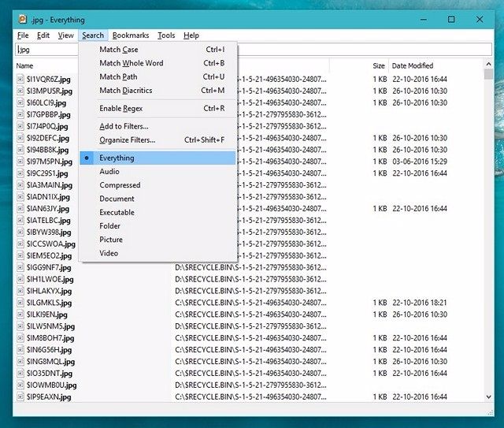Click file icon beside $IGG9NF7.jpg
504x428 pixels.
(20, 267)
